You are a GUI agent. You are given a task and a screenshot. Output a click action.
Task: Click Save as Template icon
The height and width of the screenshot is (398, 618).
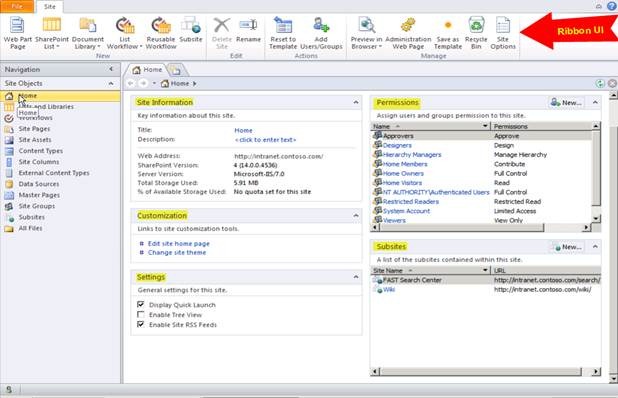(x=448, y=25)
